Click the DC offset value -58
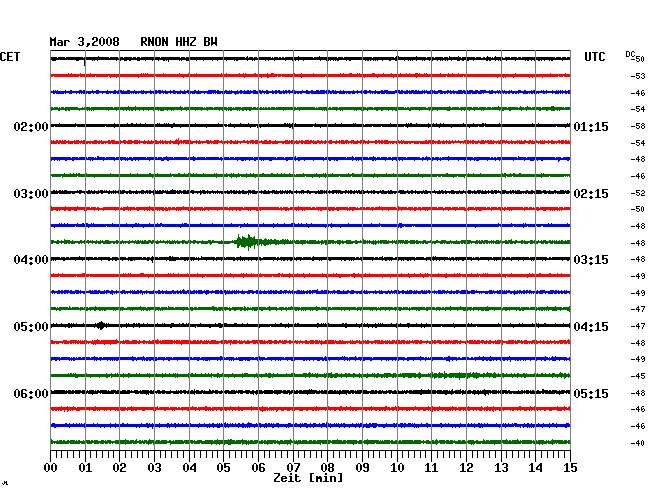This screenshot has width=650, height=494. pos(638,126)
